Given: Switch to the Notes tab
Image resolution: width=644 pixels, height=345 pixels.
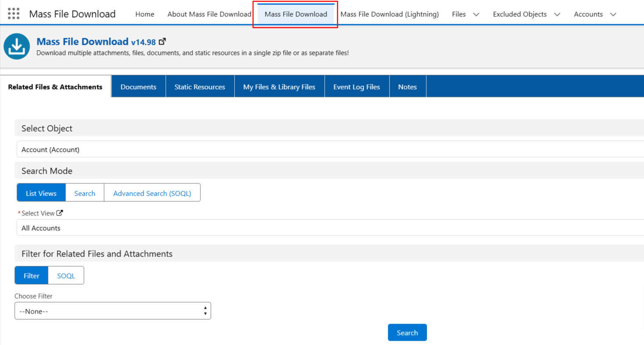Looking at the screenshot, I should click(407, 87).
